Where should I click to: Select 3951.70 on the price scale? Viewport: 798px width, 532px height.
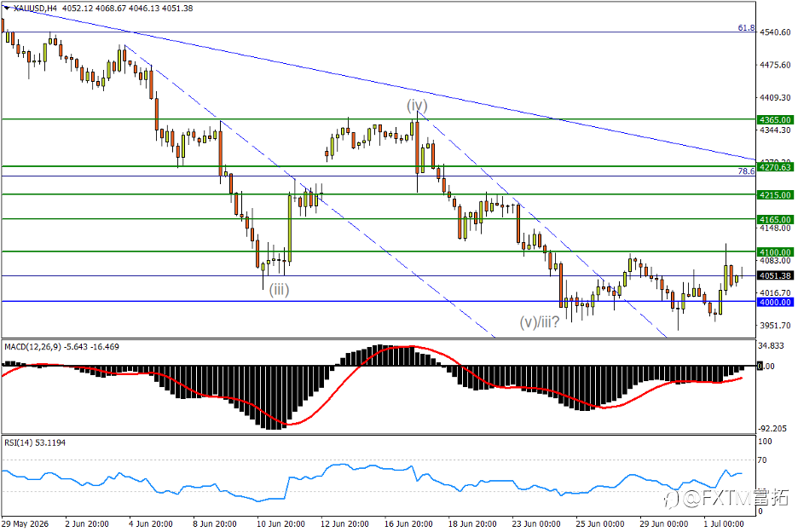click(x=775, y=326)
